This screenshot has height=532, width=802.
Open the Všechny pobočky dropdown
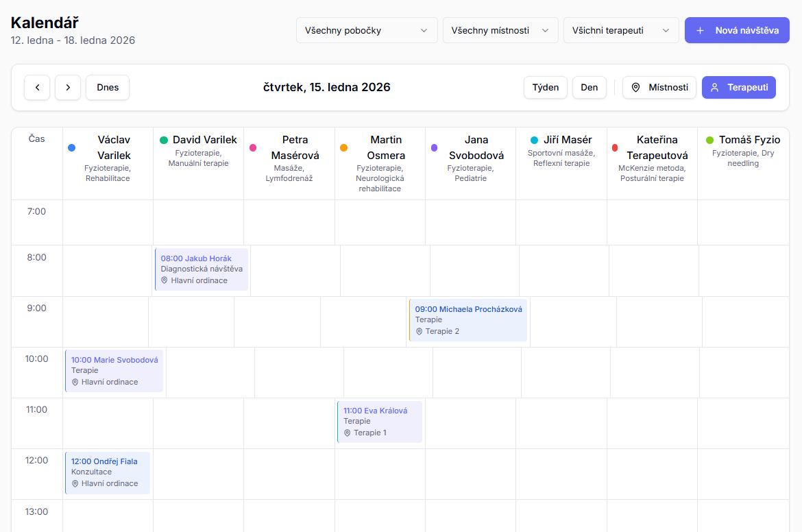click(367, 31)
